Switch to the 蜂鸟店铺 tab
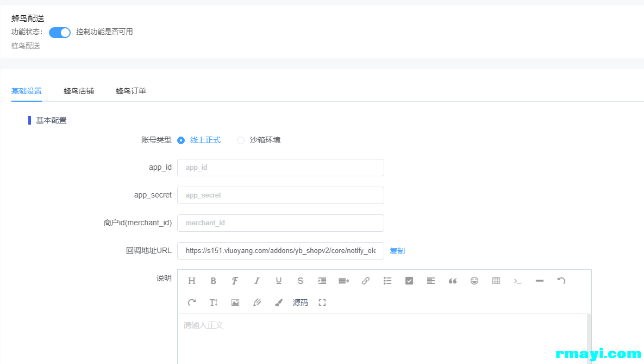Viewport: 644px width, 364px height. [x=79, y=91]
